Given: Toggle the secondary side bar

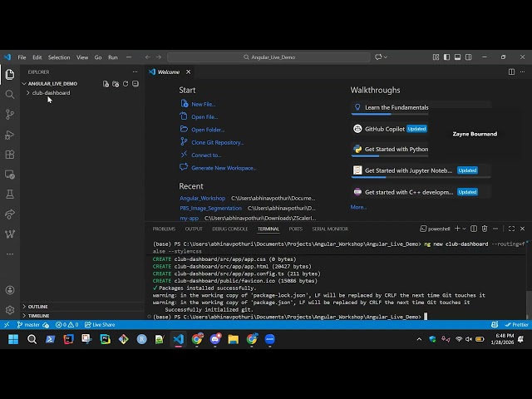Looking at the screenshot, I should [469, 57].
